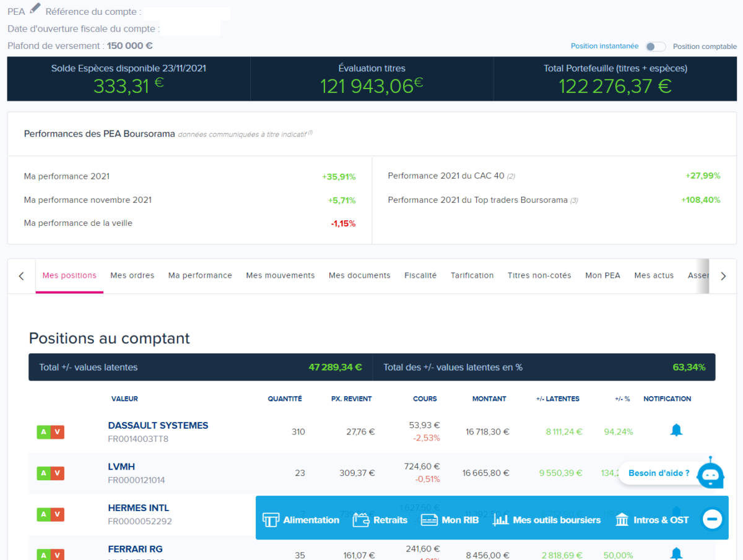Click the Solde Espèces amount 333,31 €
The image size is (743, 560).
[x=129, y=86]
